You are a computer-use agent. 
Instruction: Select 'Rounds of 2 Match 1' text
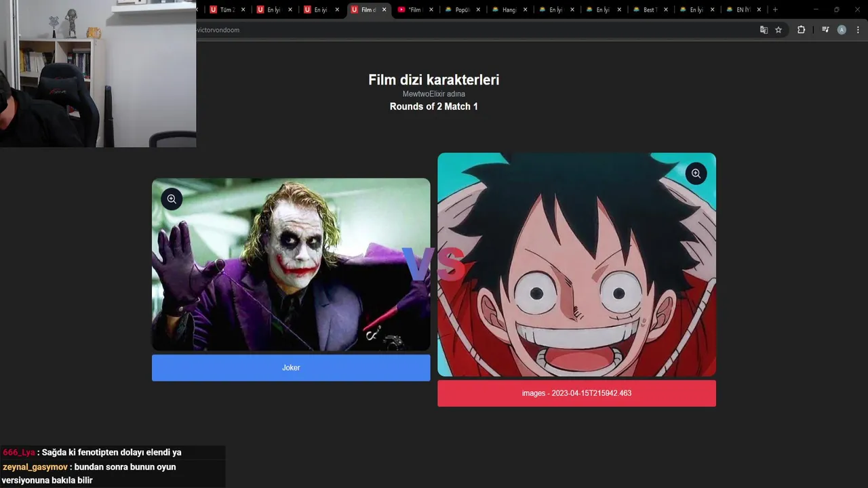434,106
